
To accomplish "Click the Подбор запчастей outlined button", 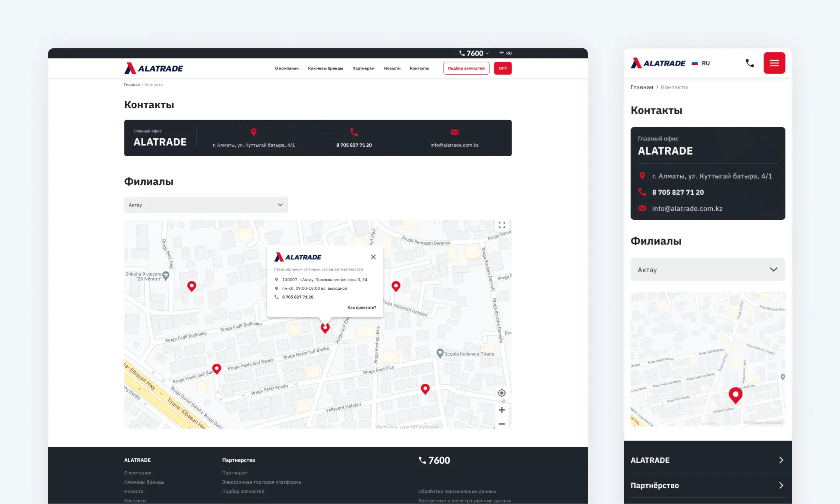I will (x=466, y=68).
